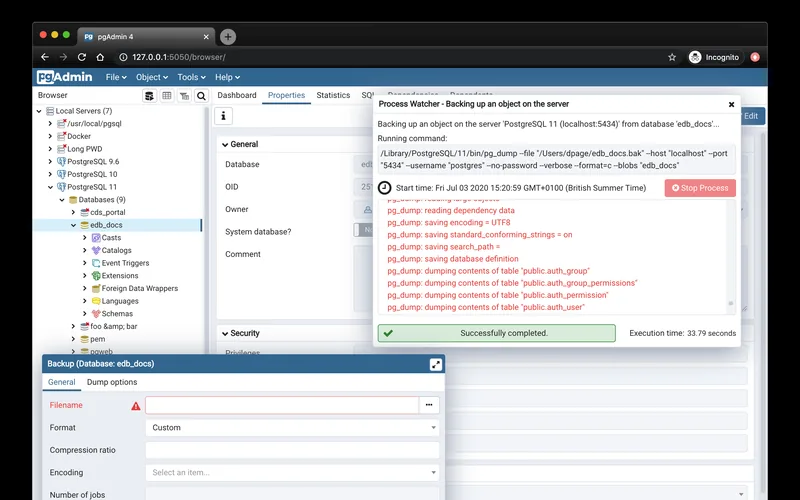Click the browser home icon
This screenshot has width=800, height=500.
pos(100,57)
